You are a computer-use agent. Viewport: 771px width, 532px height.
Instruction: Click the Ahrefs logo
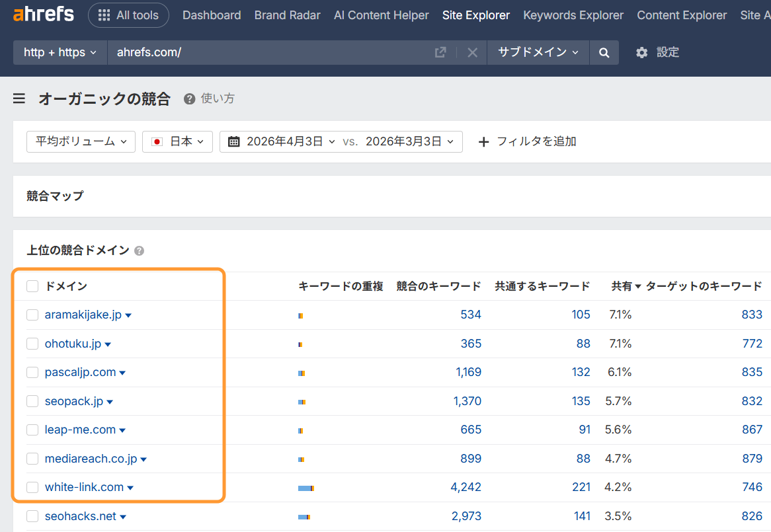pyautogui.click(x=44, y=15)
